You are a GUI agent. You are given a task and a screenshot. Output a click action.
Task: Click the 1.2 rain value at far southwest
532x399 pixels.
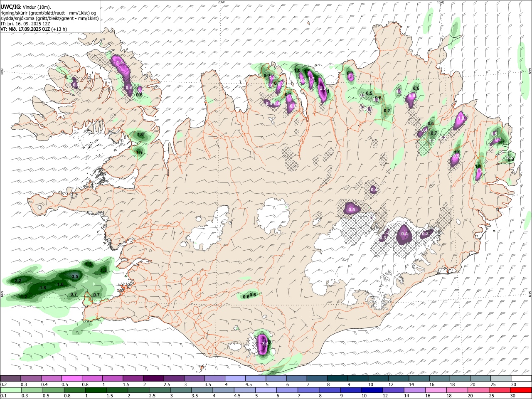tap(24, 297)
